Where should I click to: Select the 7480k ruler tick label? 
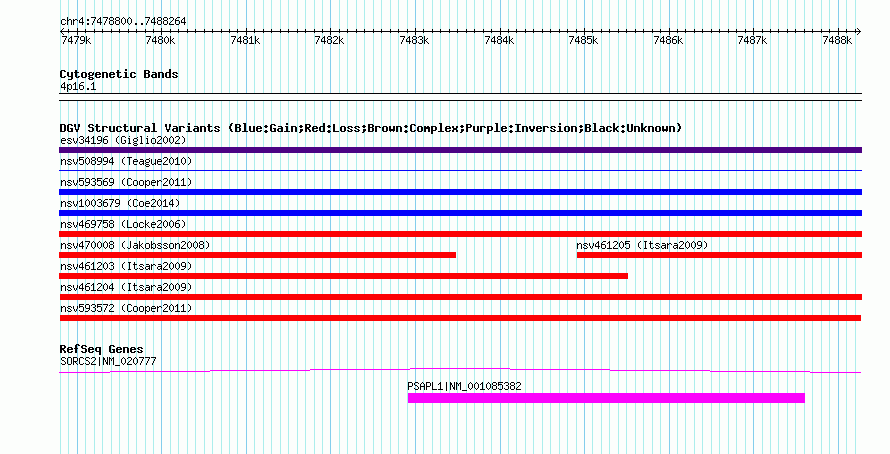click(161, 40)
